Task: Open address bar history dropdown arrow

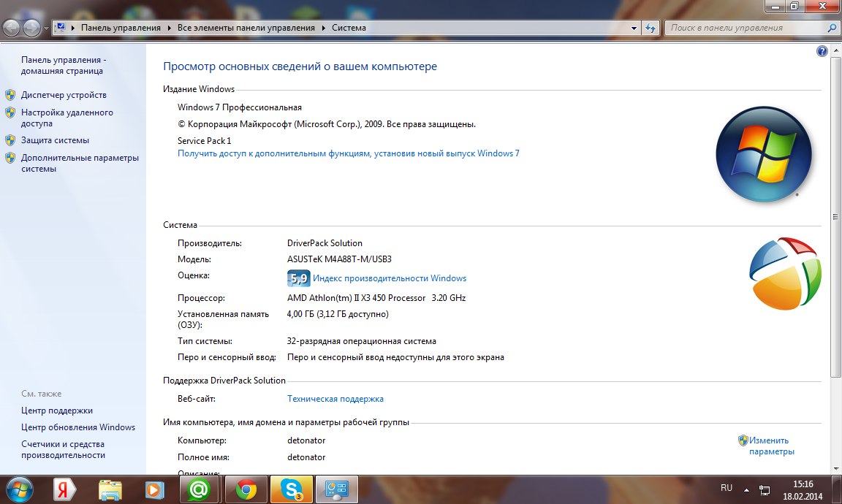Action: tap(634, 28)
